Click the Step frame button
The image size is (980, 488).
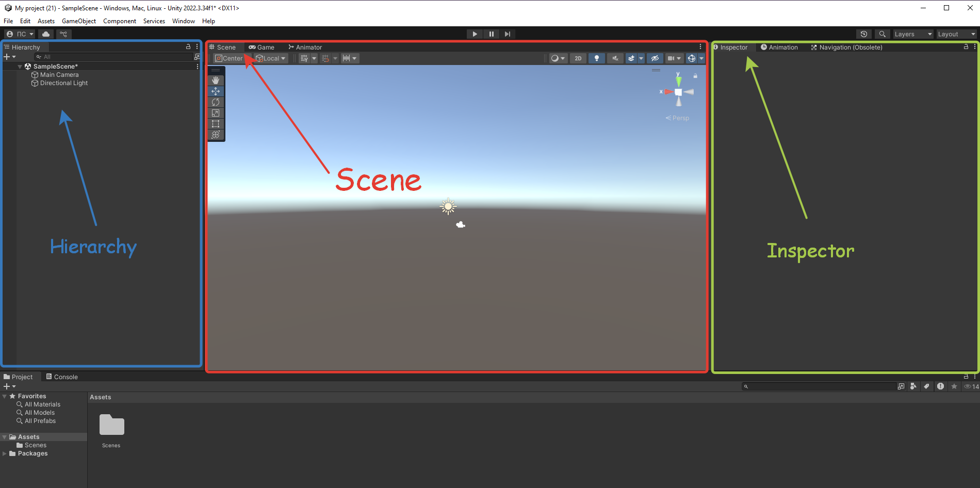tap(508, 34)
